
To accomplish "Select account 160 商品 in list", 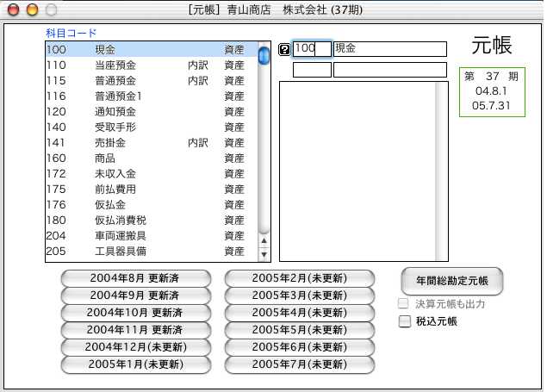I will click(151, 159).
